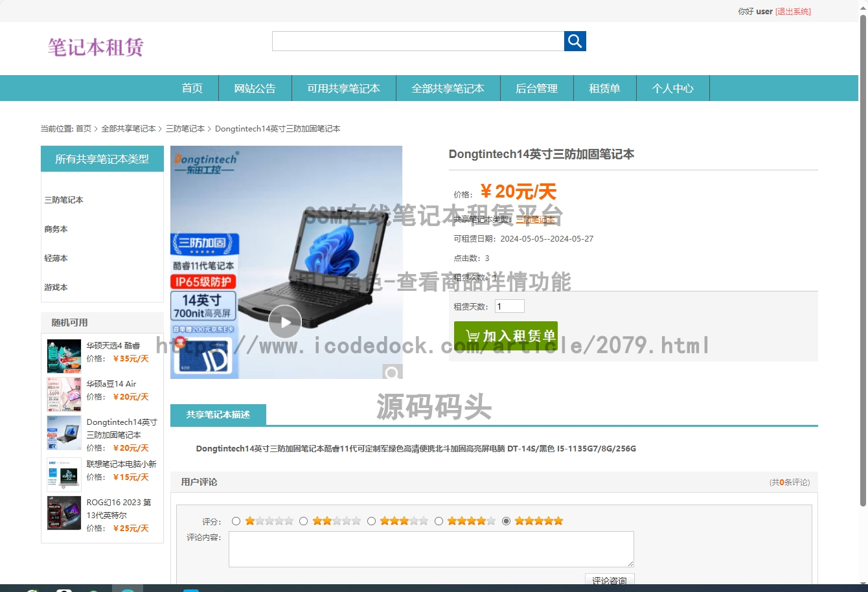Image resolution: width=868 pixels, height=592 pixels.
Task: Click the 租赁天数 quantity field
Action: point(510,306)
